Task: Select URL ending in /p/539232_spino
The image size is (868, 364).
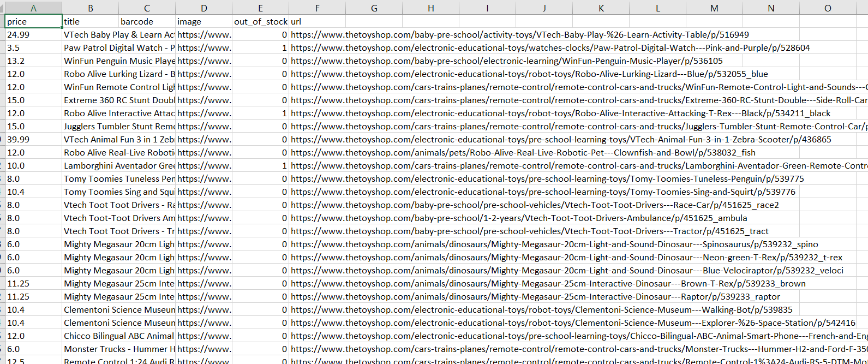Action: 555,244
